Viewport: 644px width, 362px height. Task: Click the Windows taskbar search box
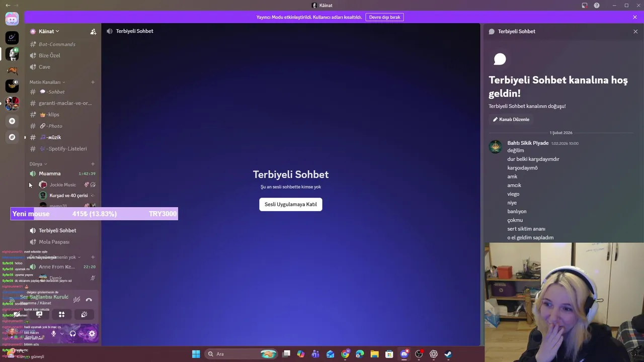[x=242, y=354]
